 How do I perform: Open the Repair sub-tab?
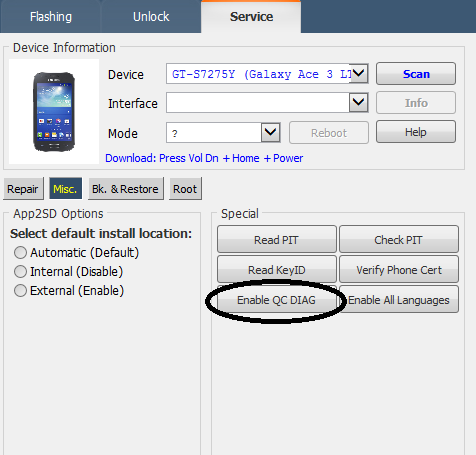(x=23, y=189)
